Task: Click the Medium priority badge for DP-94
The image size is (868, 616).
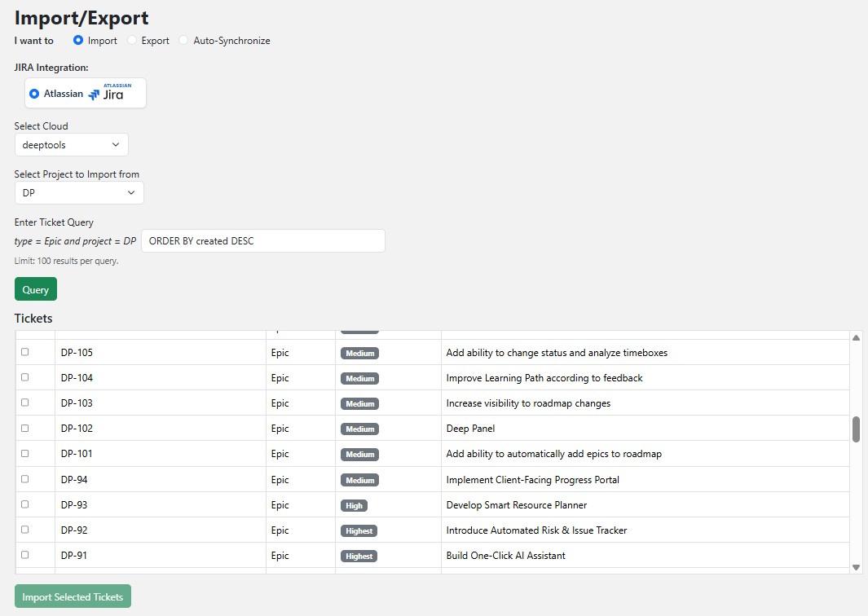Action: pyautogui.click(x=359, y=480)
